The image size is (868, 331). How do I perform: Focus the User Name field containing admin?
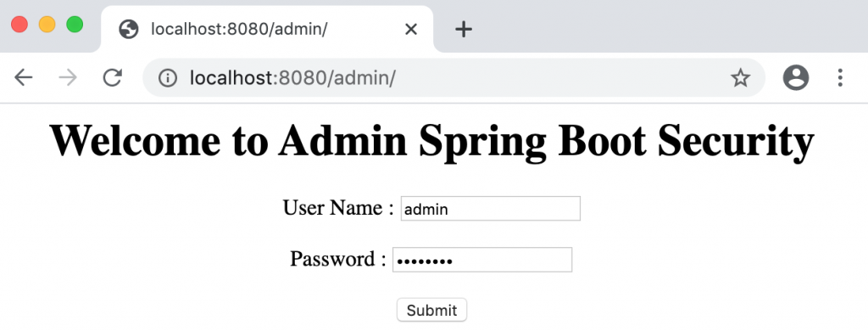click(491, 209)
